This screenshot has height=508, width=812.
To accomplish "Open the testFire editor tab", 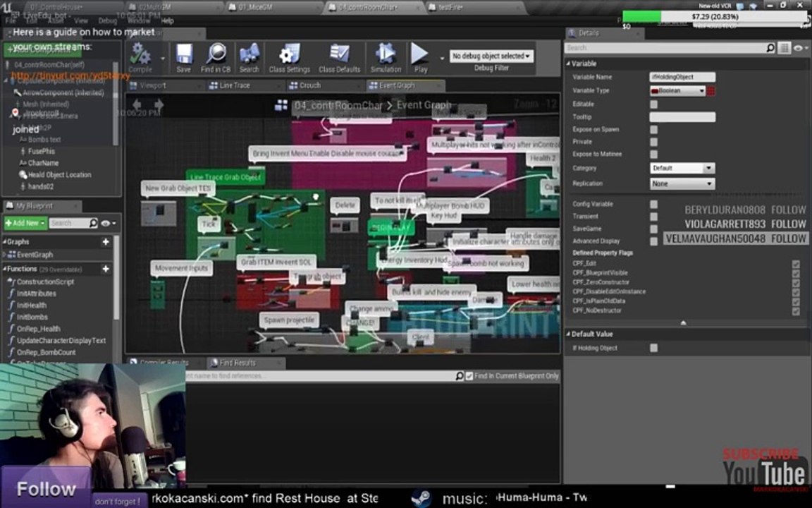I will pyautogui.click(x=449, y=7).
